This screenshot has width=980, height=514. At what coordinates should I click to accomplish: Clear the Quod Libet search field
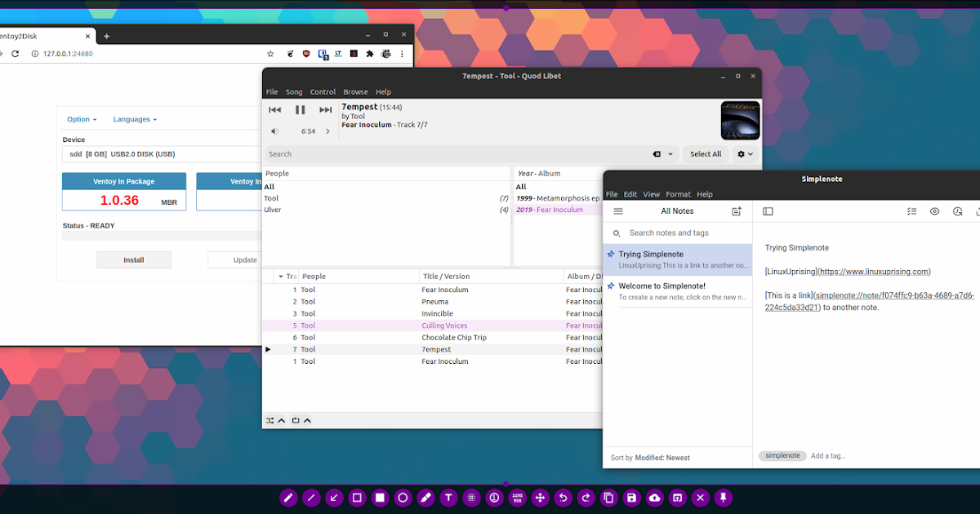pos(657,154)
